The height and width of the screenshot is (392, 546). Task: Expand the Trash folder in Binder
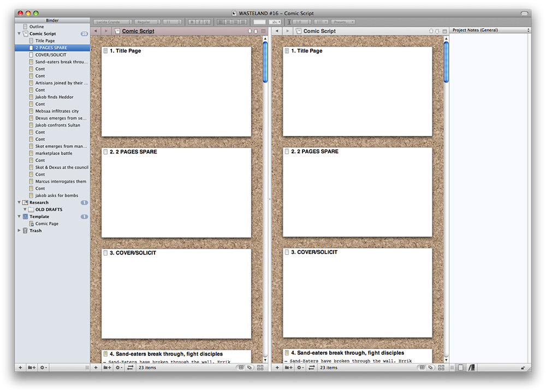(x=20, y=231)
